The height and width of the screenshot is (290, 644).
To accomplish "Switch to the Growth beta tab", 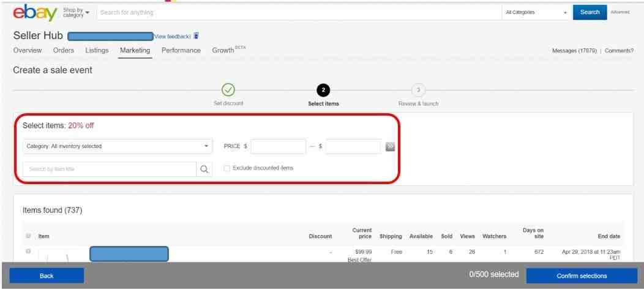I will 229,50.
